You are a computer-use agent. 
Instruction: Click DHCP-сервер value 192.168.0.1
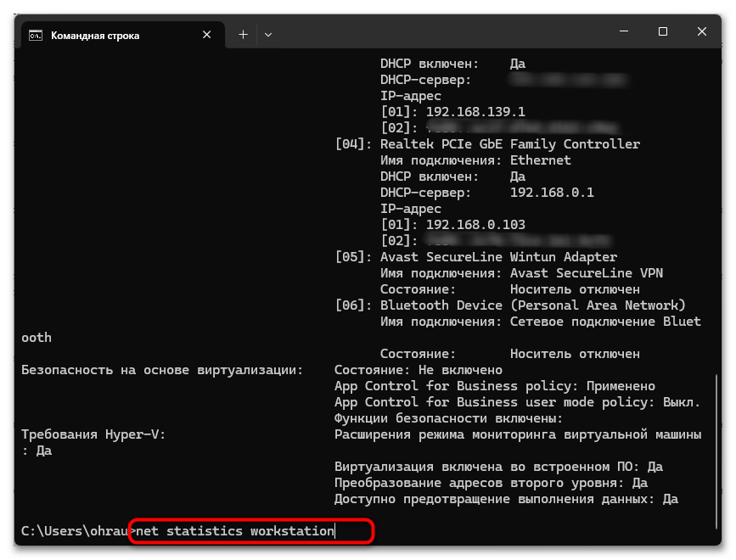552,193
